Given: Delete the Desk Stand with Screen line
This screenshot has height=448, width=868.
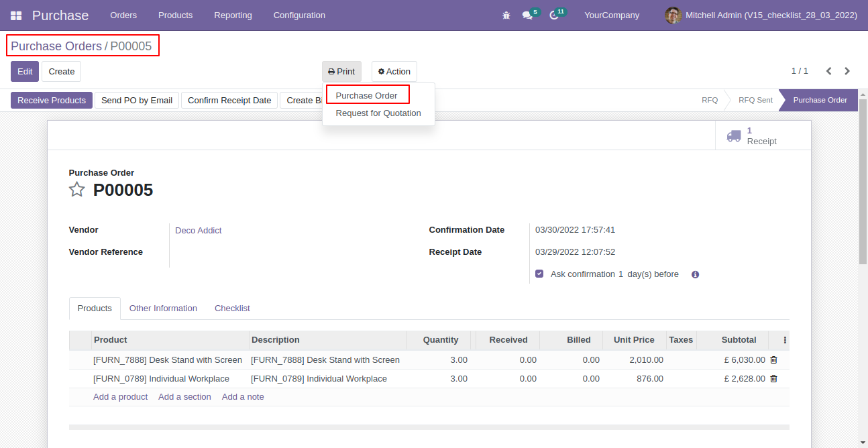Looking at the screenshot, I should pyautogui.click(x=773, y=360).
